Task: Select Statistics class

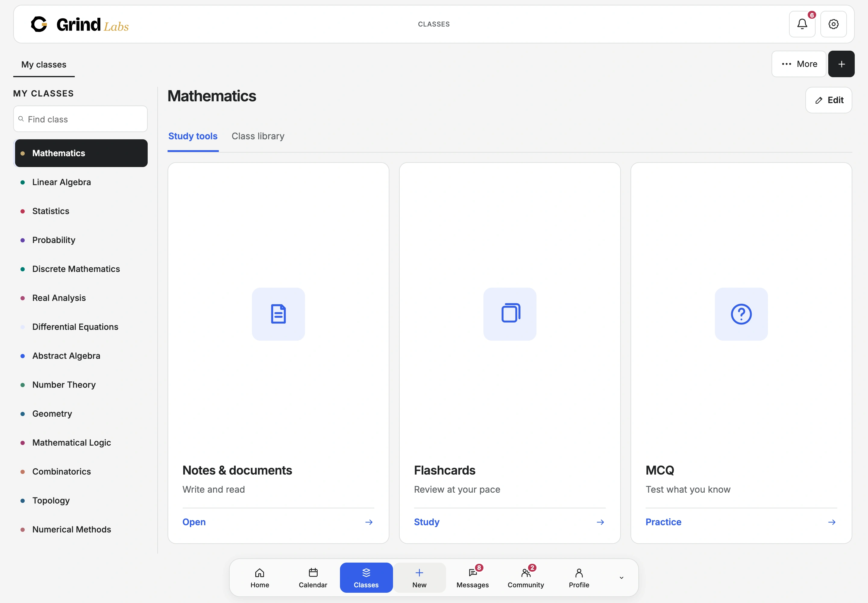Action: 80,211
